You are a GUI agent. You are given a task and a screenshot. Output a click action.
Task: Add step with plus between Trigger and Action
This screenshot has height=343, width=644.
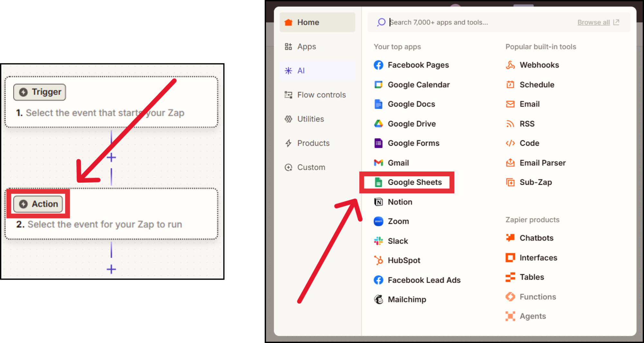(111, 158)
